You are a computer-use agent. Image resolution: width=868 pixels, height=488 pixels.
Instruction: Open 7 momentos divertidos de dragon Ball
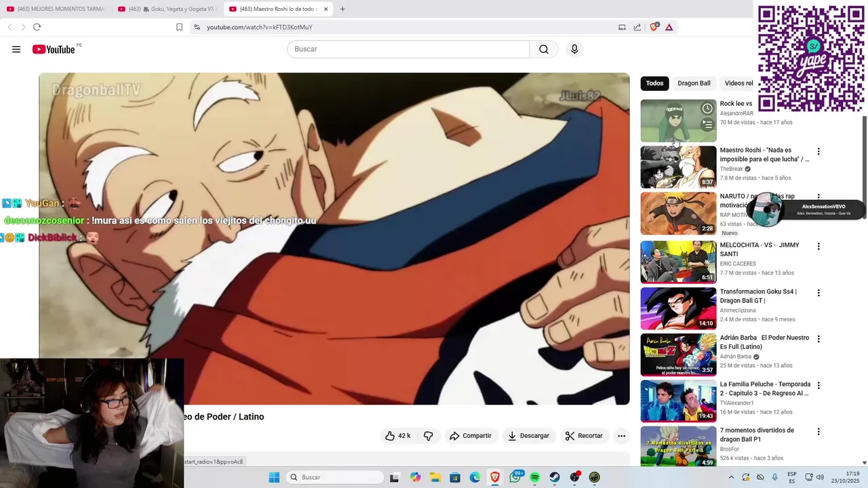(757, 434)
